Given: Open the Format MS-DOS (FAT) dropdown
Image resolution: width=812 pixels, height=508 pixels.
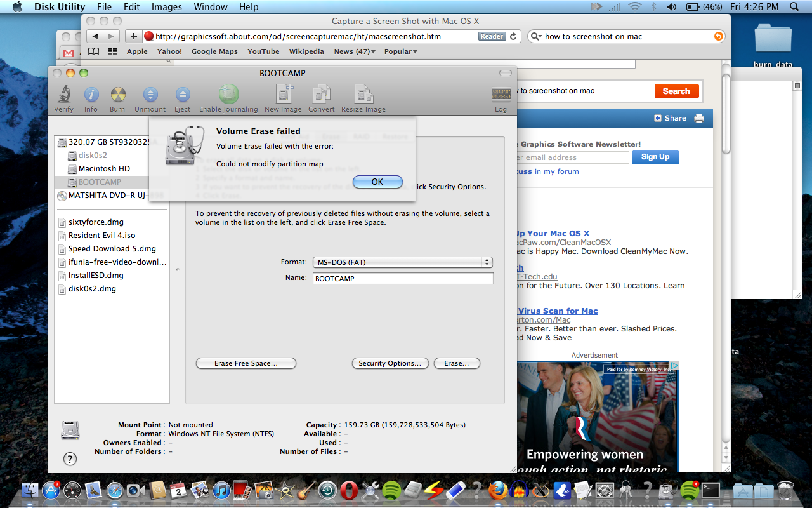Looking at the screenshot, I should [402, 262].
